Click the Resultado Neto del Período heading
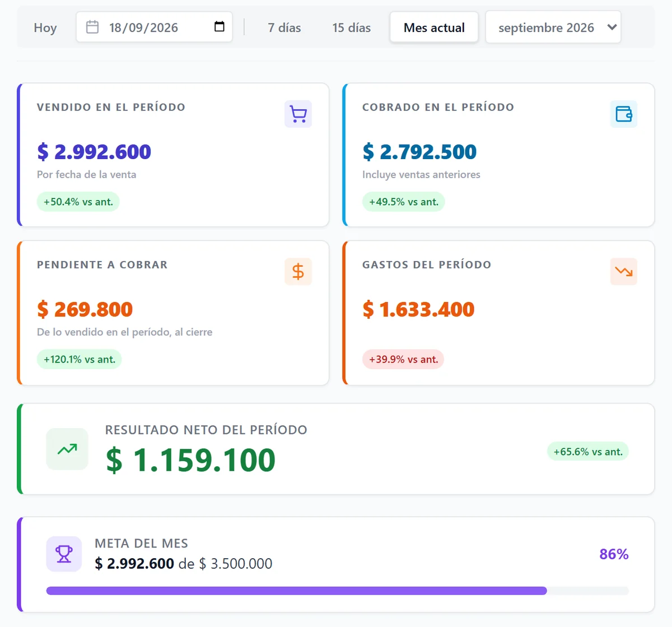672x627 pixels. tap(206, 430)
